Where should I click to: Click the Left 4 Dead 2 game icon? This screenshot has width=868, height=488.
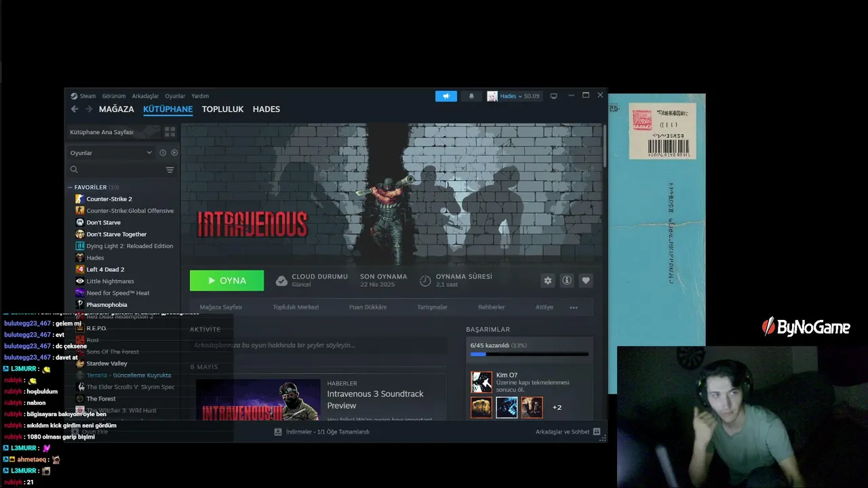[80, 270]
